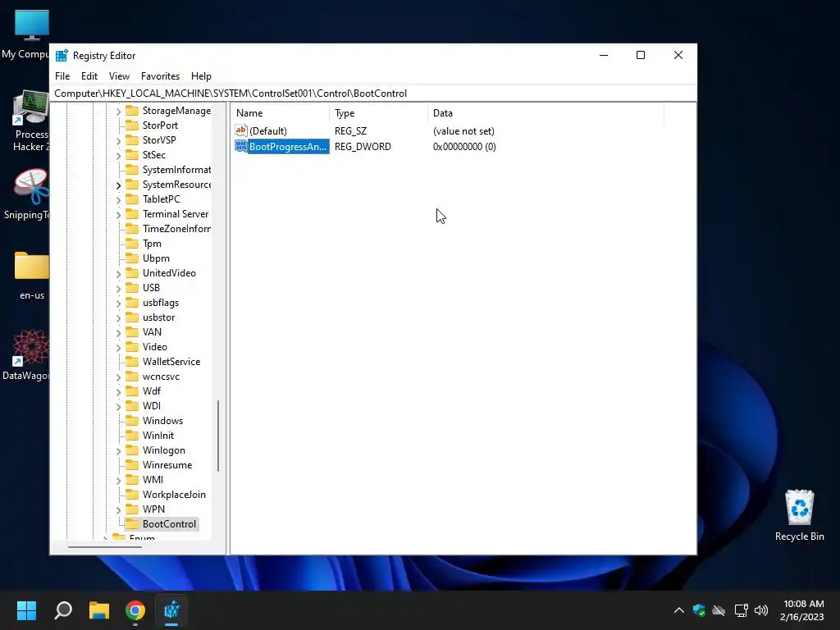This screenshot has height=630, width=840.
Task: Click the Registry Editor title bar icon
Action: pos(62,56)
